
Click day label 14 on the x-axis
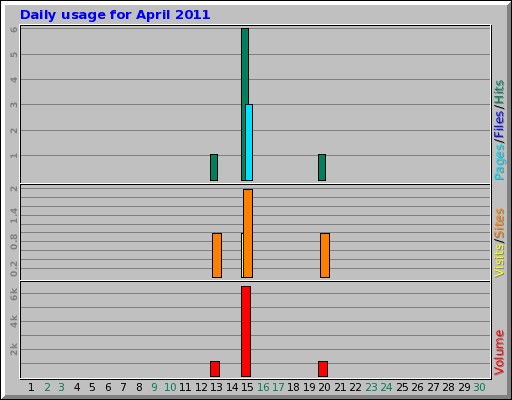(x=232, y=387)
